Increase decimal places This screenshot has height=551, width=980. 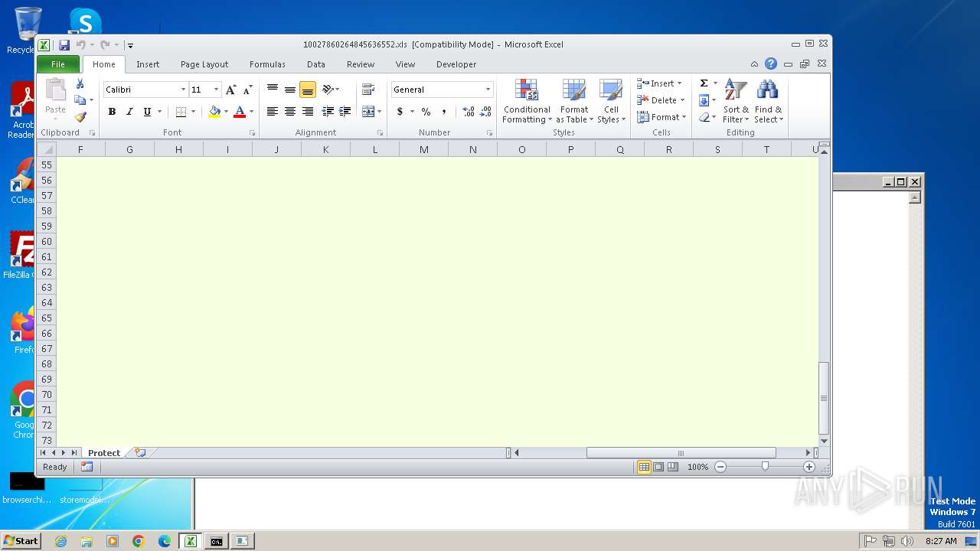pyautogui.click(x=468, y=112)
